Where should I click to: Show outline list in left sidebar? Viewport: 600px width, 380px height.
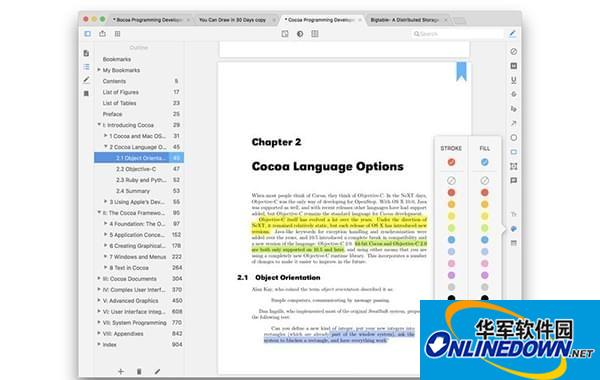tap(86, 67)
